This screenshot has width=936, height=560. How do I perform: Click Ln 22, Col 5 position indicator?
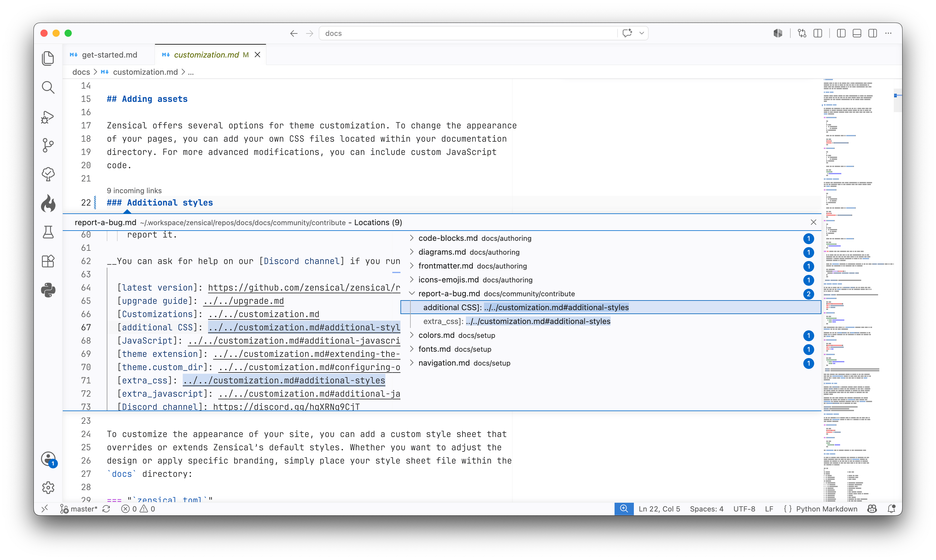point(659,509)
